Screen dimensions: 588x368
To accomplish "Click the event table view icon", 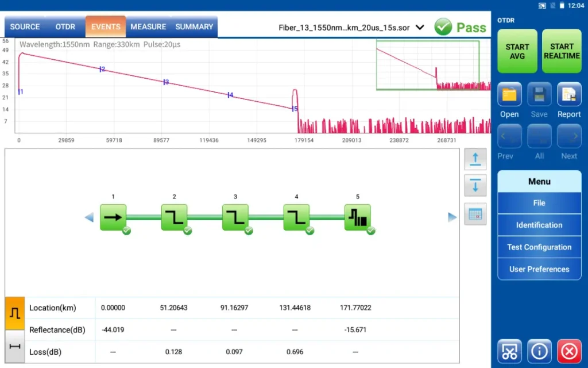I will click(475, 214).
